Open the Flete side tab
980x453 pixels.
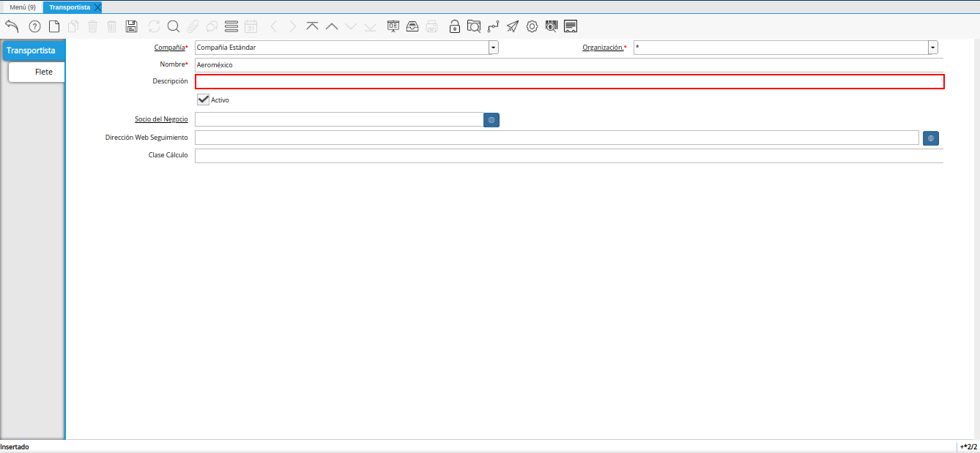coord(37,72)
